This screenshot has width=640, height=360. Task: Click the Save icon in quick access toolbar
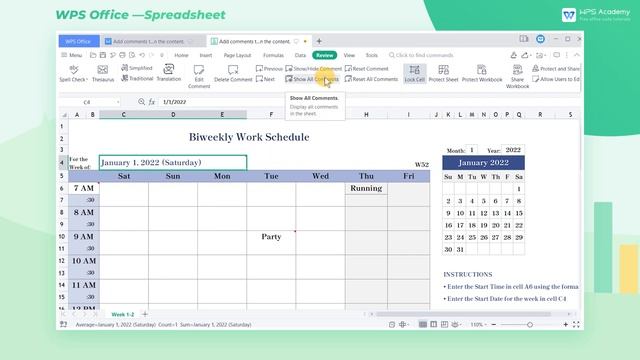click(x=103, y=55)
